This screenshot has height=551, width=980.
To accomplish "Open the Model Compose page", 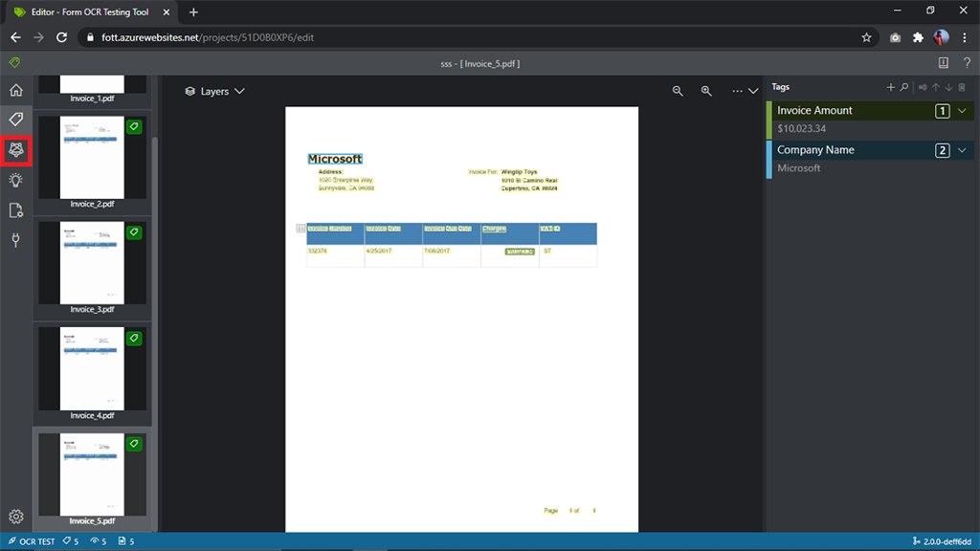I will point(14,150).
